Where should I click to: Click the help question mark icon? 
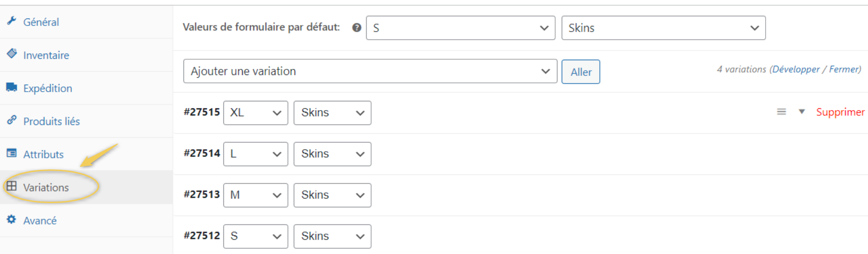coord(356,27)
